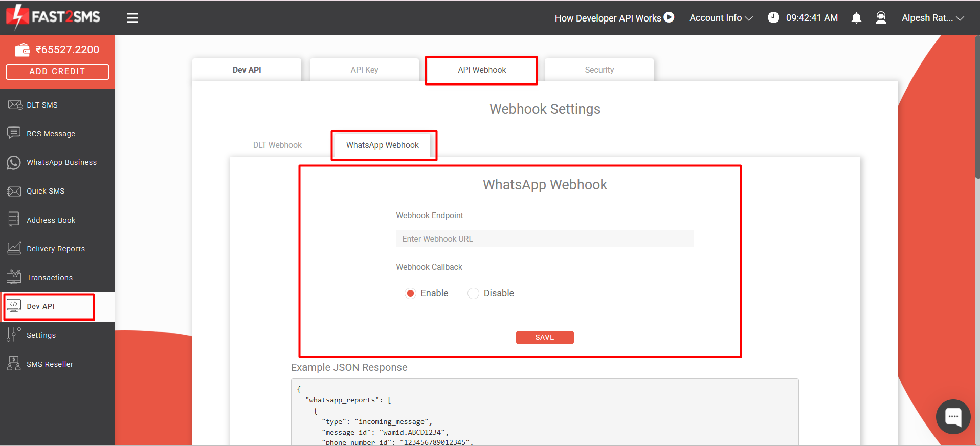Click the ADD CREDIT button

[57, 72]
